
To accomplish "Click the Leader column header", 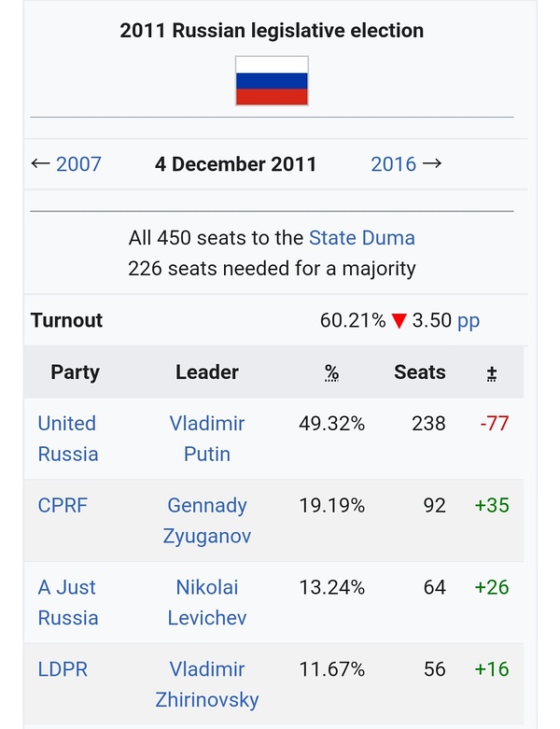I will click(207, 372).
